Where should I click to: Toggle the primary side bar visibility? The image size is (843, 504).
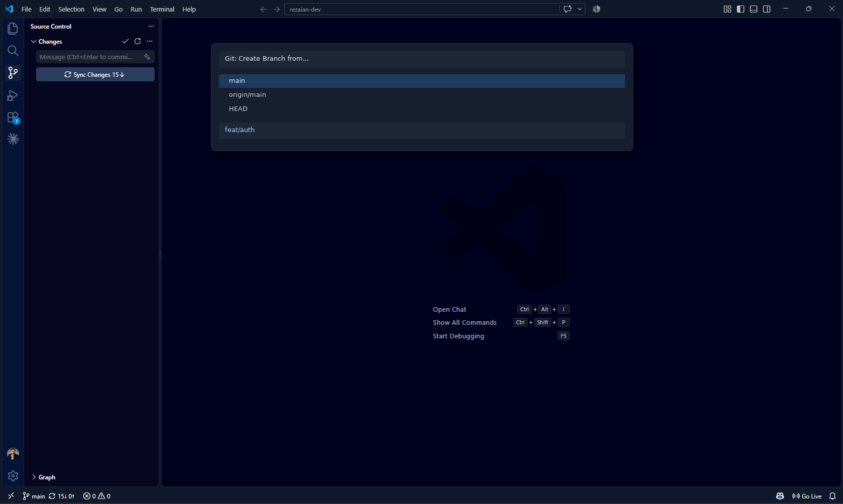(x=741, y=9)
